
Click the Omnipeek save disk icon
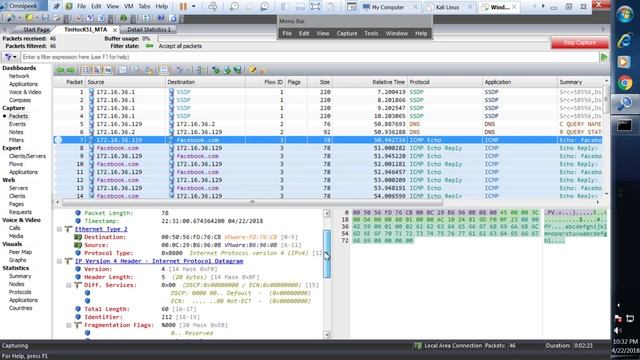[45, 18]
